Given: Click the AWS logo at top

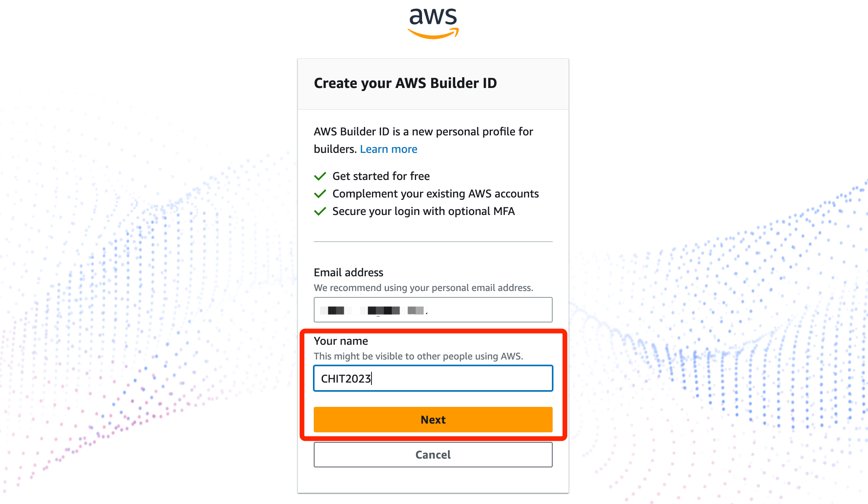Looking at the screenshot, I should tap(433, 23).
